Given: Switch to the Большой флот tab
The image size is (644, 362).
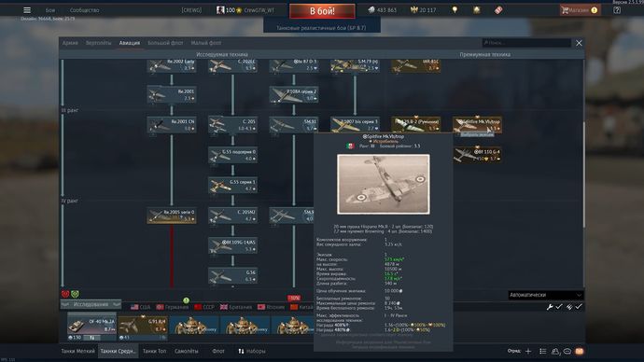Looking at the screenshot, I should tap(165, 43).
